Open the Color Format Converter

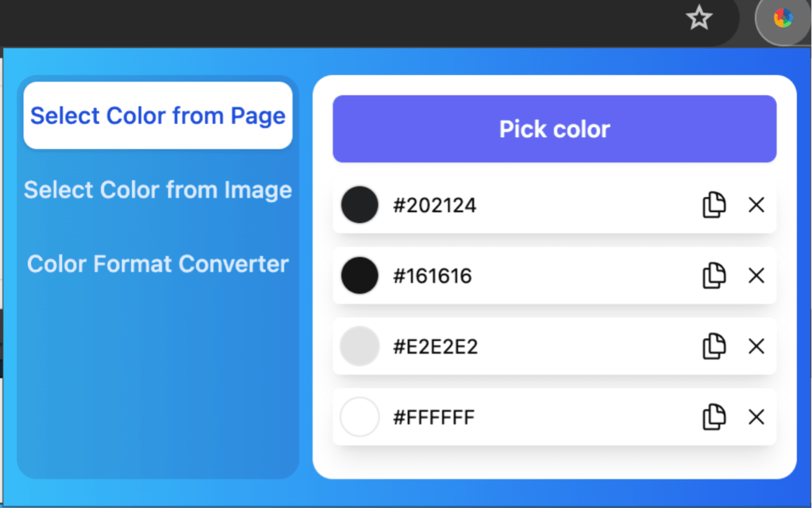(x=157, y=264)
